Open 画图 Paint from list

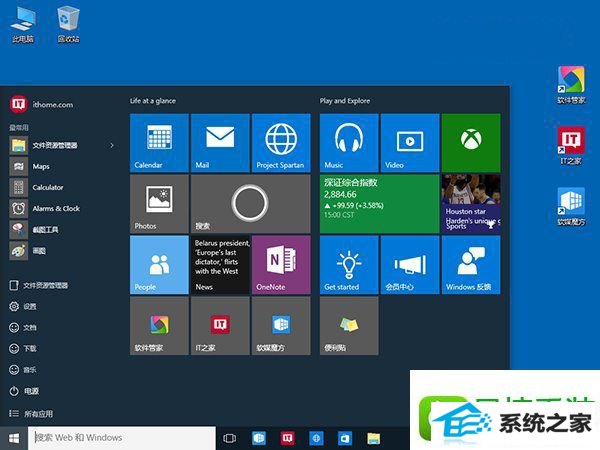pos(61,251)
